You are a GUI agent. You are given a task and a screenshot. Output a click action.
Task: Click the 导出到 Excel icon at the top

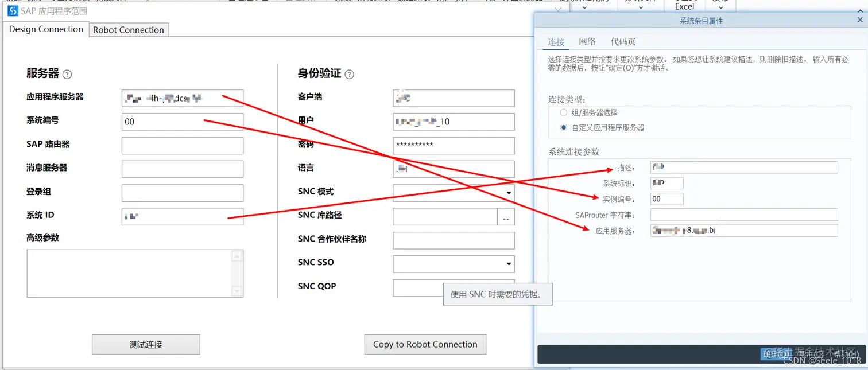684,5
